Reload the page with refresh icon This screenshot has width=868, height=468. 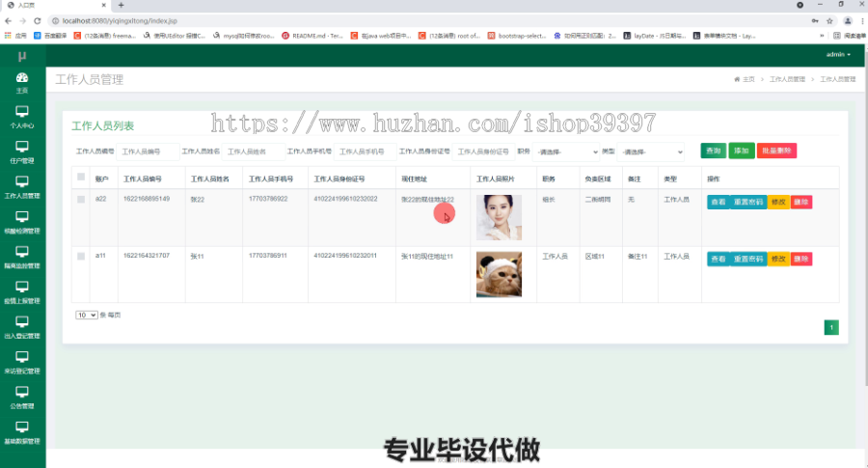pos(37,21)
